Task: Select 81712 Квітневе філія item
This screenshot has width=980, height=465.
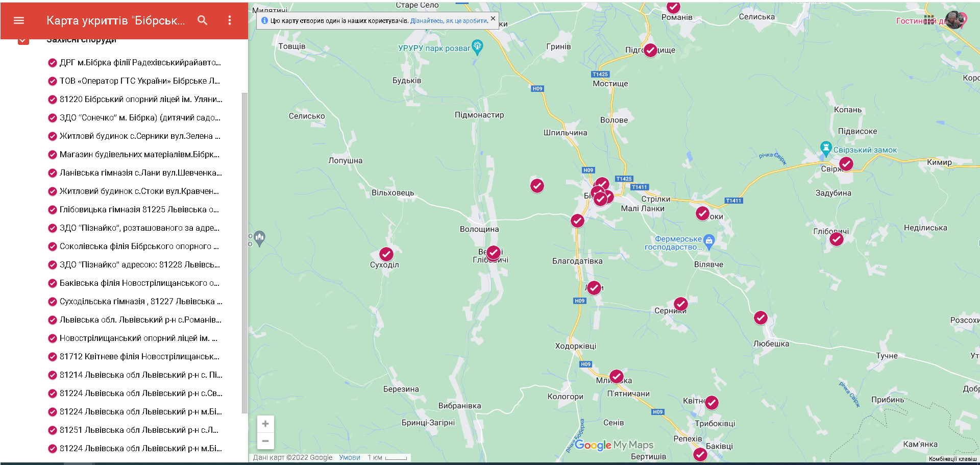Action: point(134,357)
